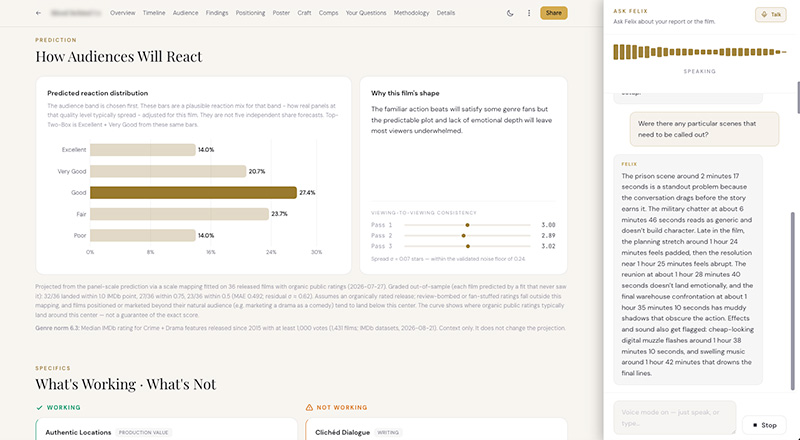Click the back arrow icon
Image resolution: width=800 pixels, height=440 pixels.
tap(38, 13)
